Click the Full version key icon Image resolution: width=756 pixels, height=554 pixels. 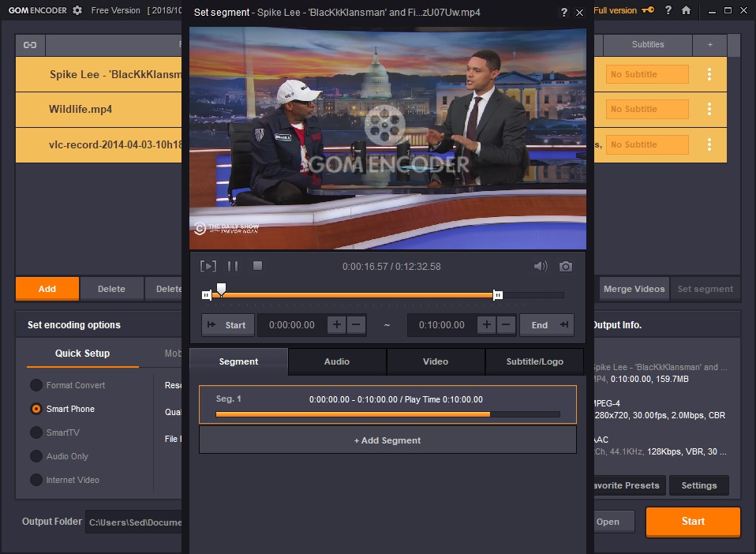[x=648, y=10]
